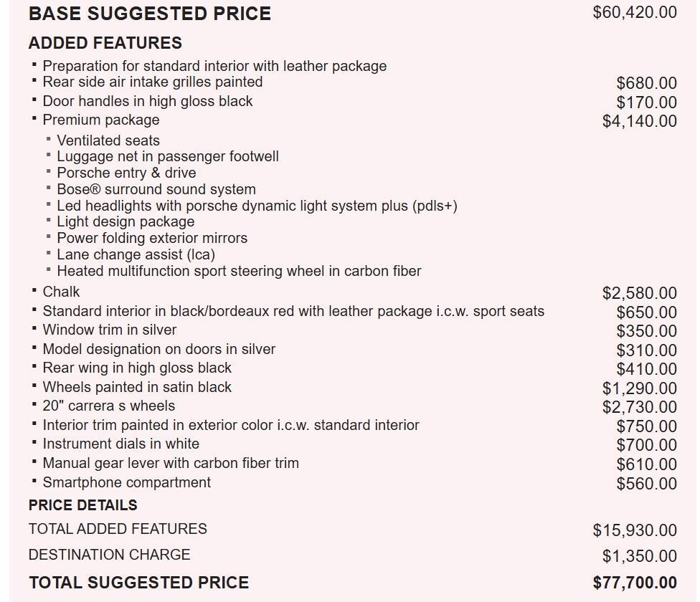Select the Rear wing in high gloss black
Image resolution: width=700 pixels, height=602 pixels.
coord(137,368)
